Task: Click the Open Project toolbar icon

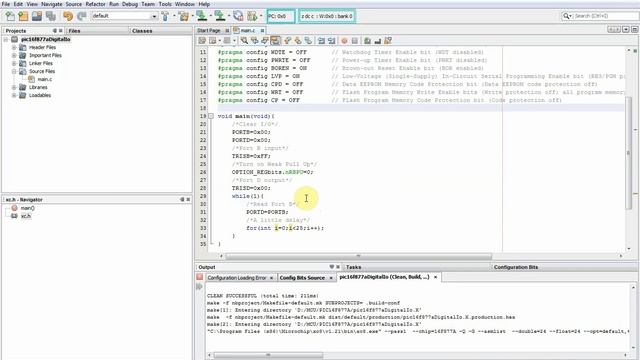Action: click(x=37, y=16)
